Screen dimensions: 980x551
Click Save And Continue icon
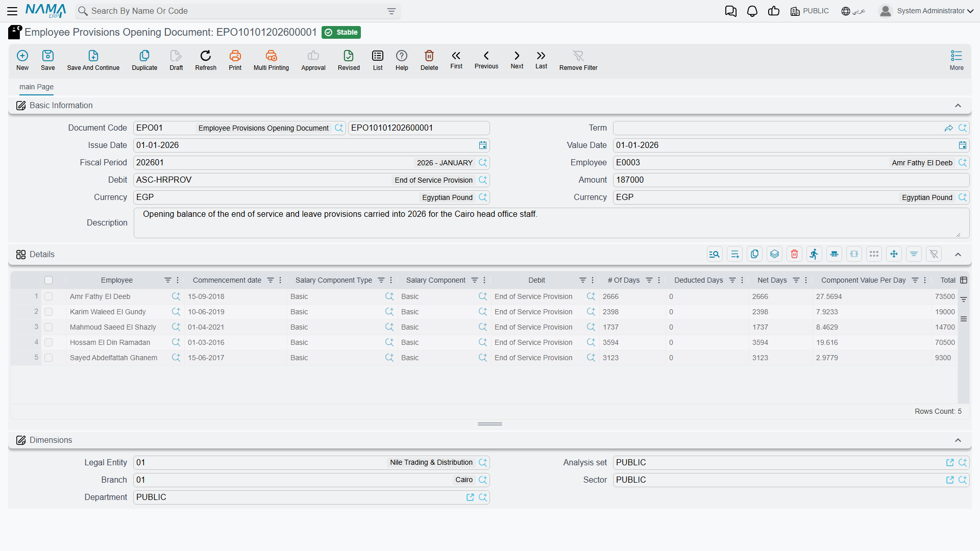93,56
